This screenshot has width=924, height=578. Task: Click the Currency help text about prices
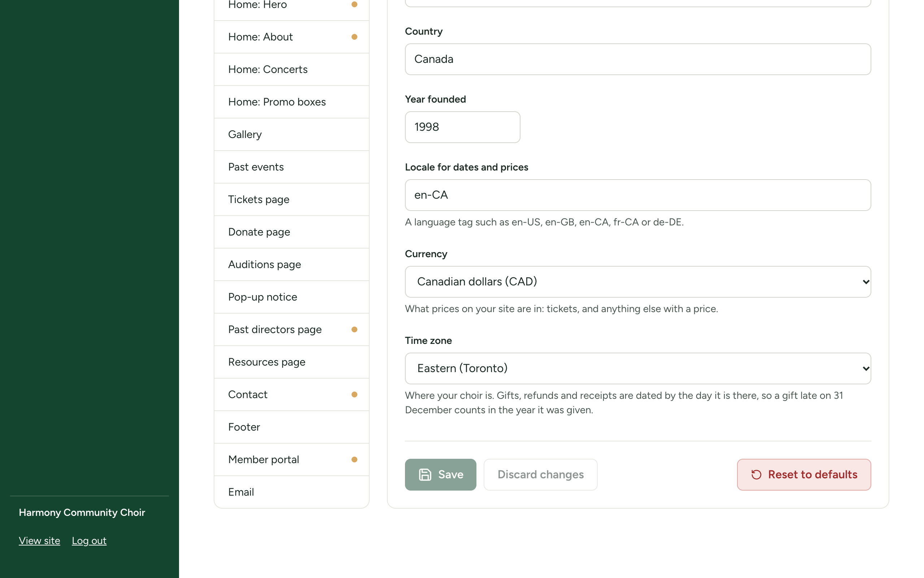(561, 309)
